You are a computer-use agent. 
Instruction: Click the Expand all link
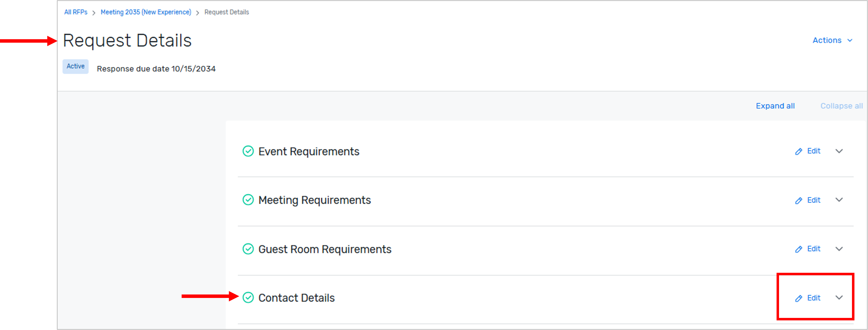[775, 106]
